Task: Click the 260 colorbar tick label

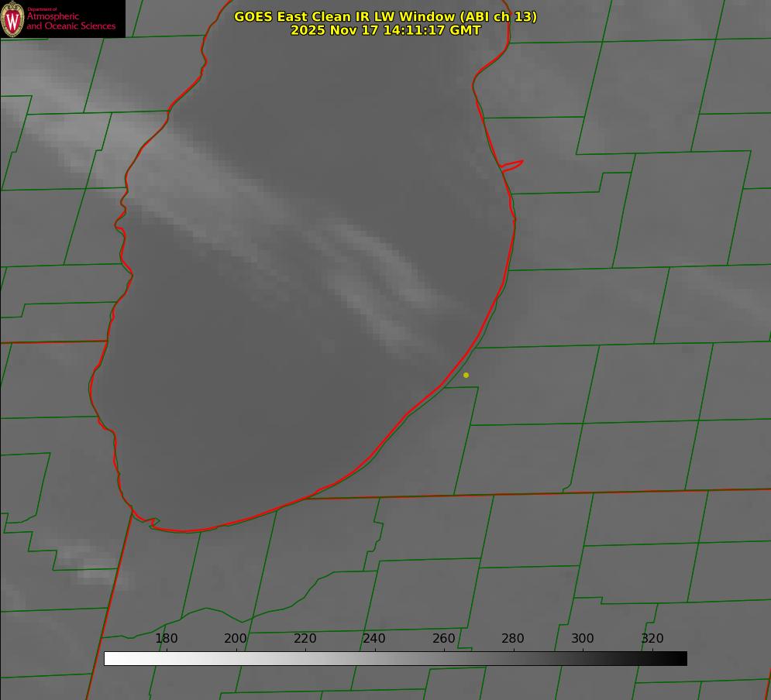Action: pyautogui.click(x=444, y=639)
